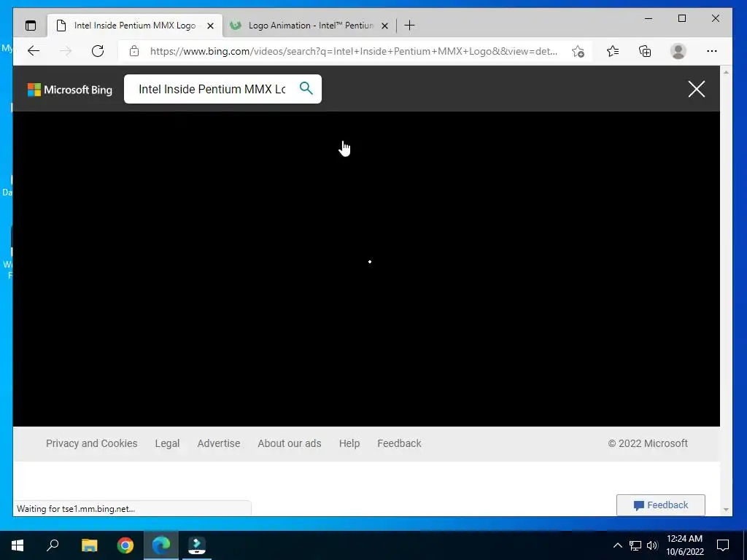Open Edge Settings and more menu
The width and height of the screenshot is (747, 560).
[712, 51]
